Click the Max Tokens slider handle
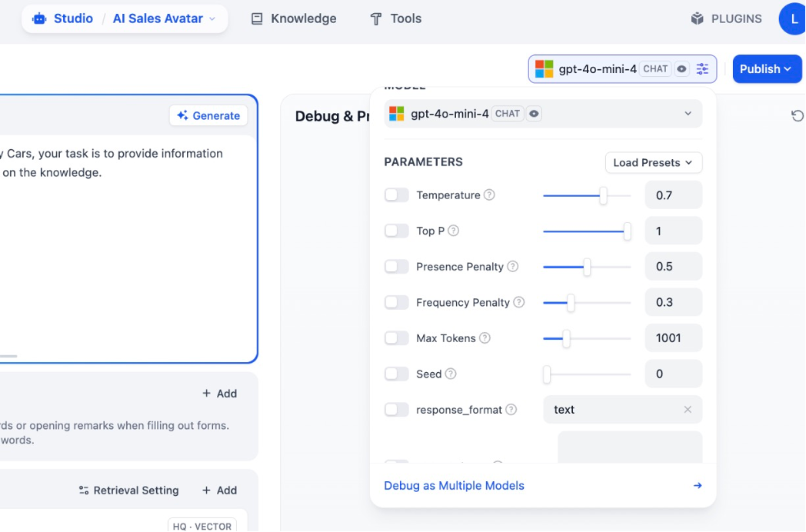Image resolution: width=806 pixels, height=532 pixels. click(x=566, y=338)
